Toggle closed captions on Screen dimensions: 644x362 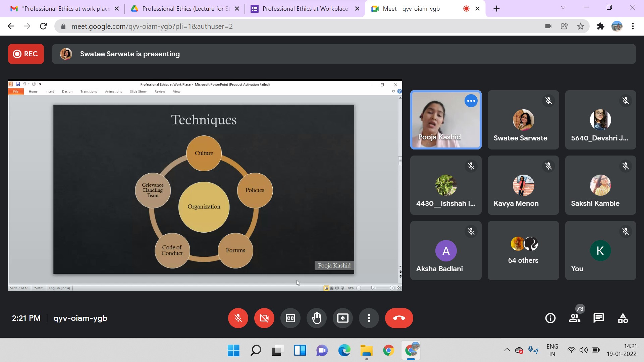(290, 318)
